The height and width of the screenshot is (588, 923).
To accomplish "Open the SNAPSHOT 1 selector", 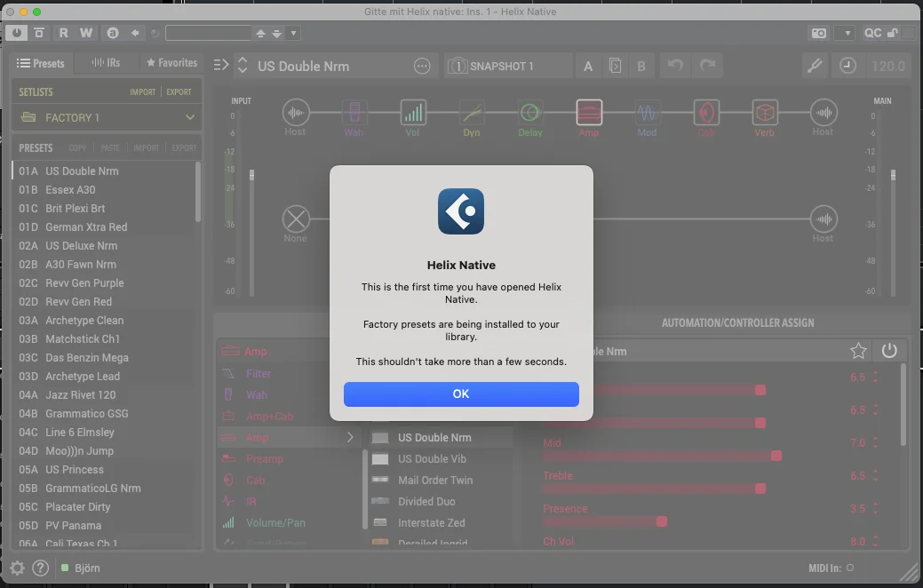I will pos(509,66).
